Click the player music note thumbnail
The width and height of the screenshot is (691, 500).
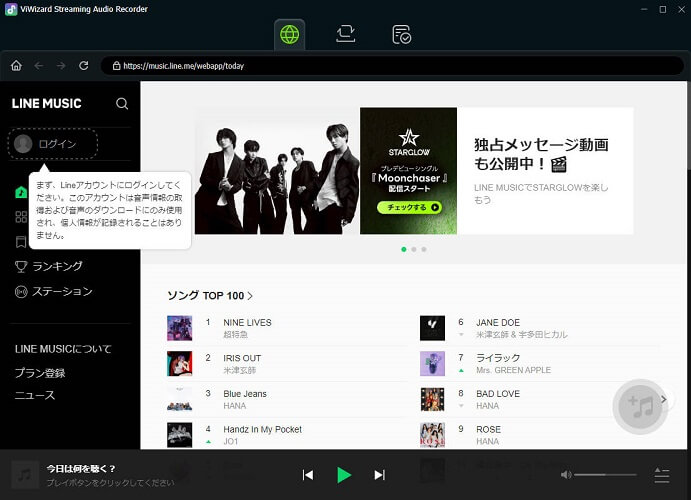[24, 475]
